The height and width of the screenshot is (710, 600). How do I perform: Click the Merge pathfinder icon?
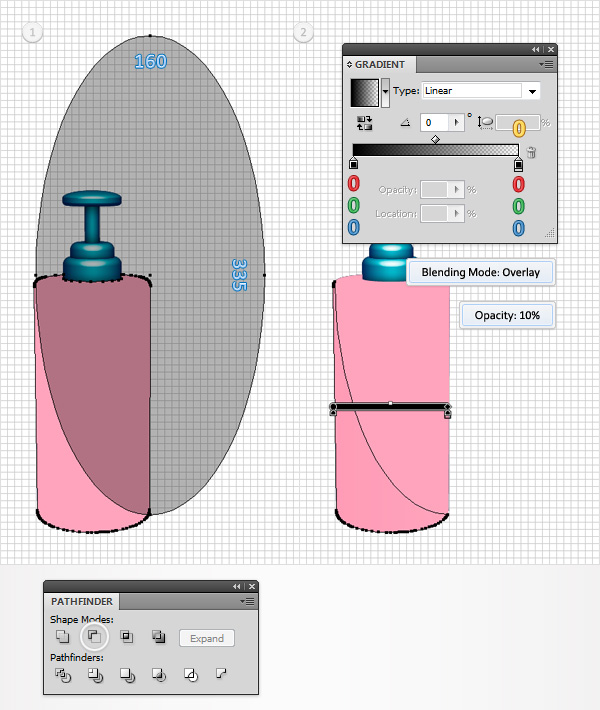127,675
